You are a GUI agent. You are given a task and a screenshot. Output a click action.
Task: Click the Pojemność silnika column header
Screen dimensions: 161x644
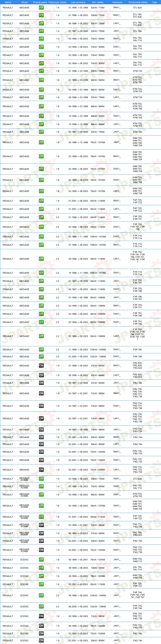click(x=57, y=2)
